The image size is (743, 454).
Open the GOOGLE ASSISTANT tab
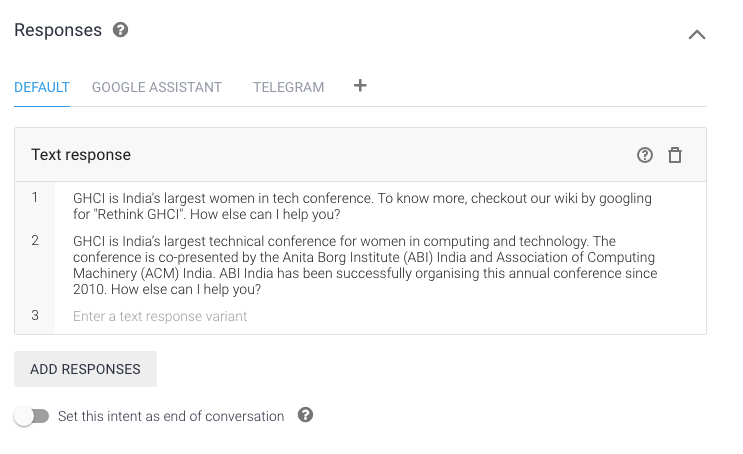157,87
